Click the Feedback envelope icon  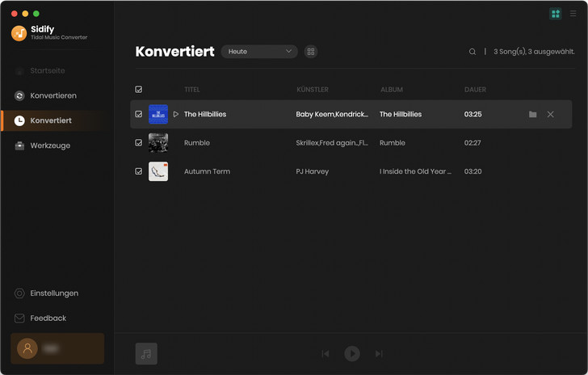click(19, 318)
